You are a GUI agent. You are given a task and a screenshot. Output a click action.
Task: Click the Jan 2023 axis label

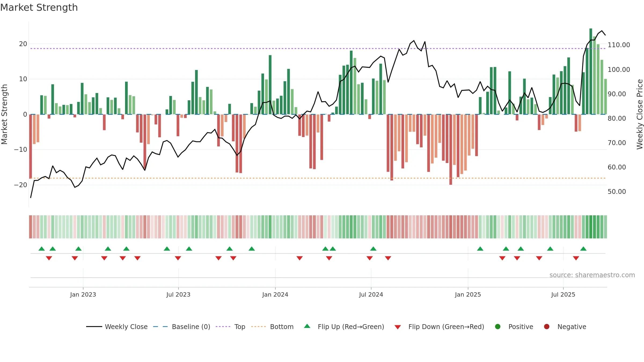tap(83, 294)
